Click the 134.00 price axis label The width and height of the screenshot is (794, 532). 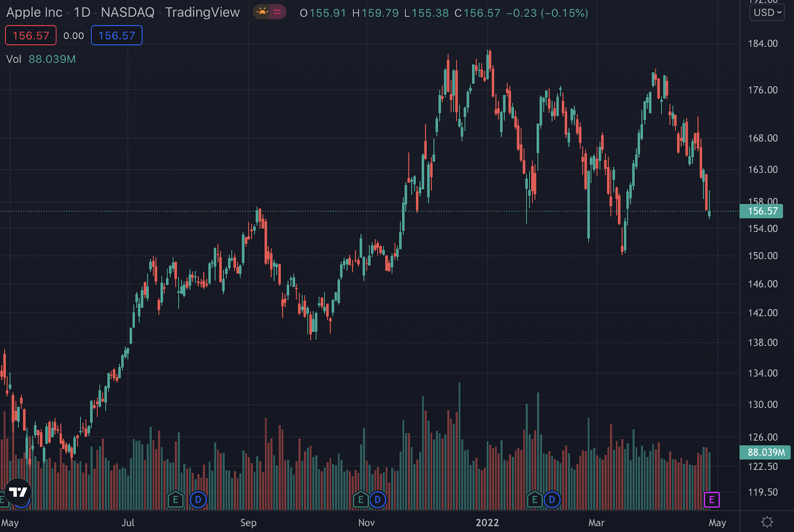coord(763,373)
